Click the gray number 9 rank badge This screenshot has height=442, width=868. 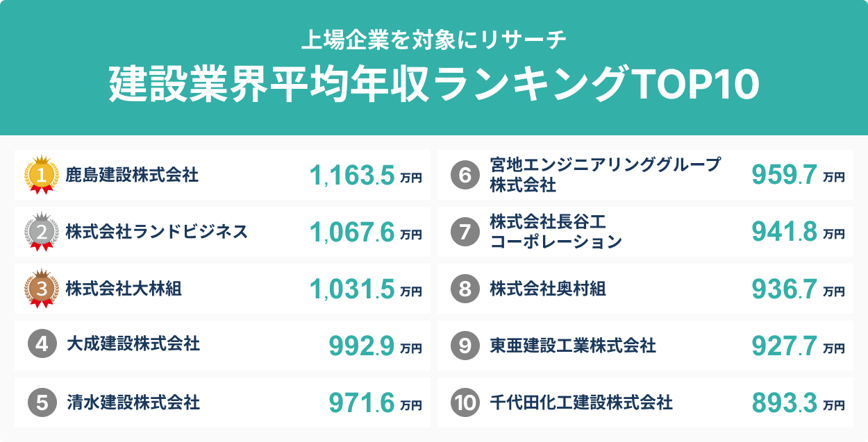(x=465, y=345)
